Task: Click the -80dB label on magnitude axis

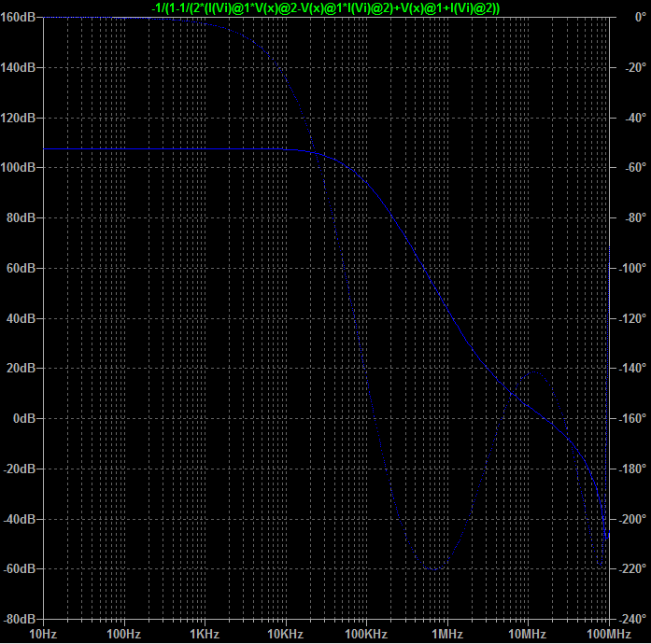Action: click(x=20, y=619)
